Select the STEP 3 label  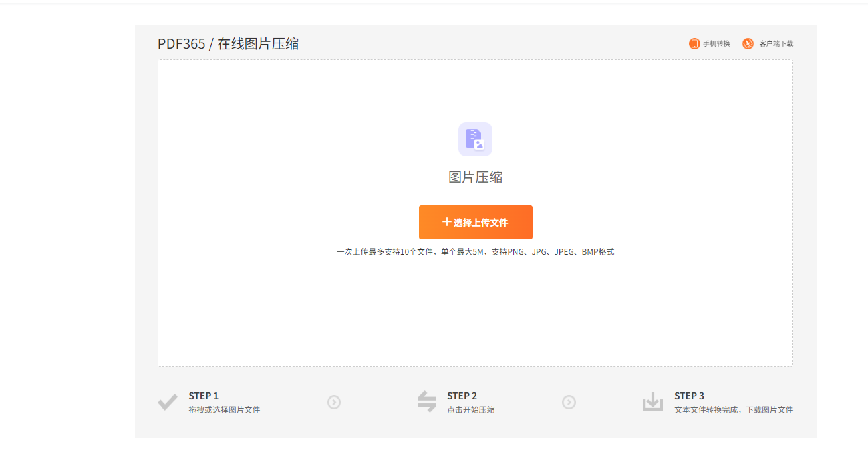(689, 396)
